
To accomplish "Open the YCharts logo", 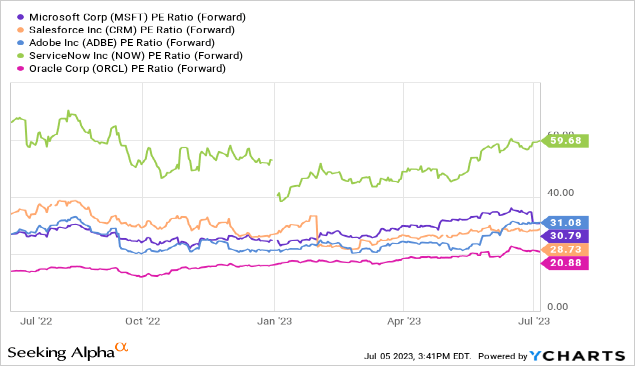I will [x=577, y=356].
